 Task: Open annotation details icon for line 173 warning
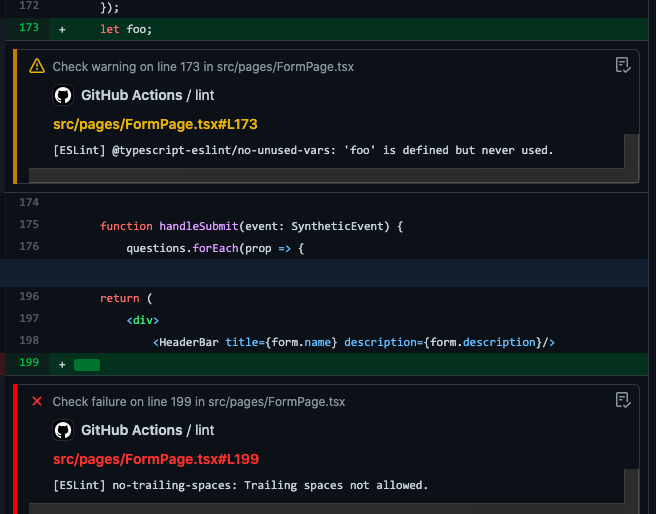point(623,65)
